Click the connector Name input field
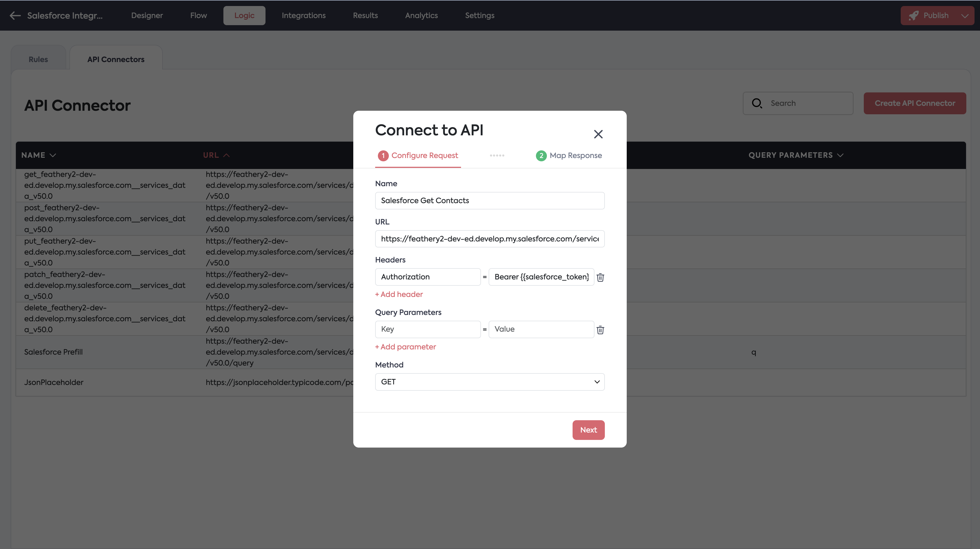 coord(490,200)
